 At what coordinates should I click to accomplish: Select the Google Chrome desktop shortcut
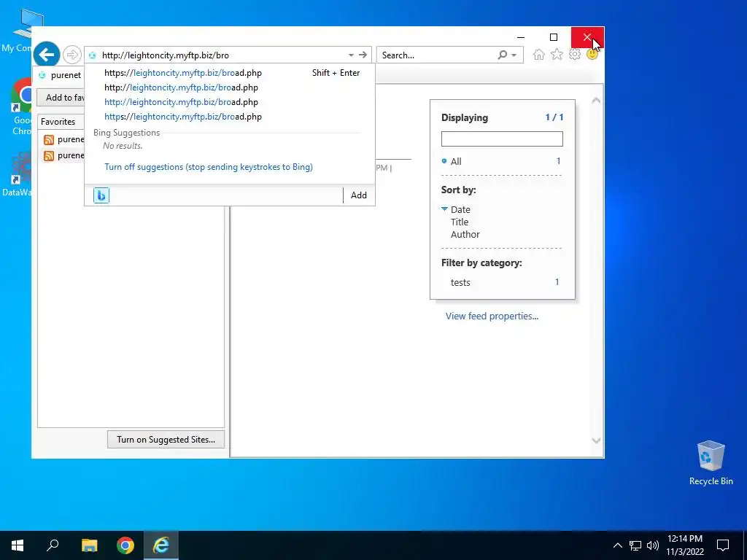pyautogui.click(x=20, y=109)
